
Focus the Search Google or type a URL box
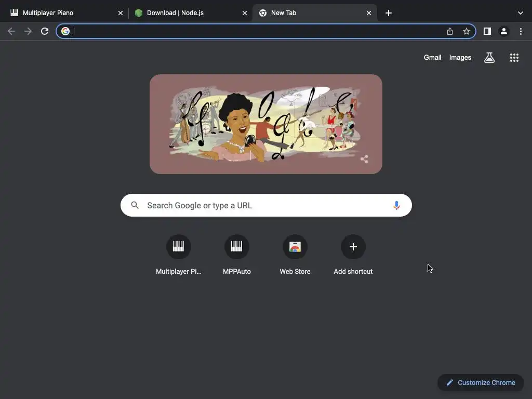click(x=266, y=205)
